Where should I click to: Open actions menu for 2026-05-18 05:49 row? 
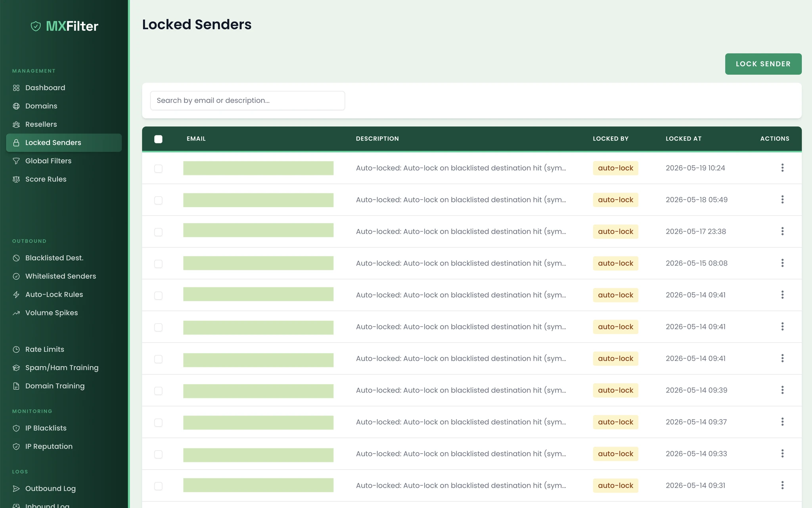coord(782,200)
